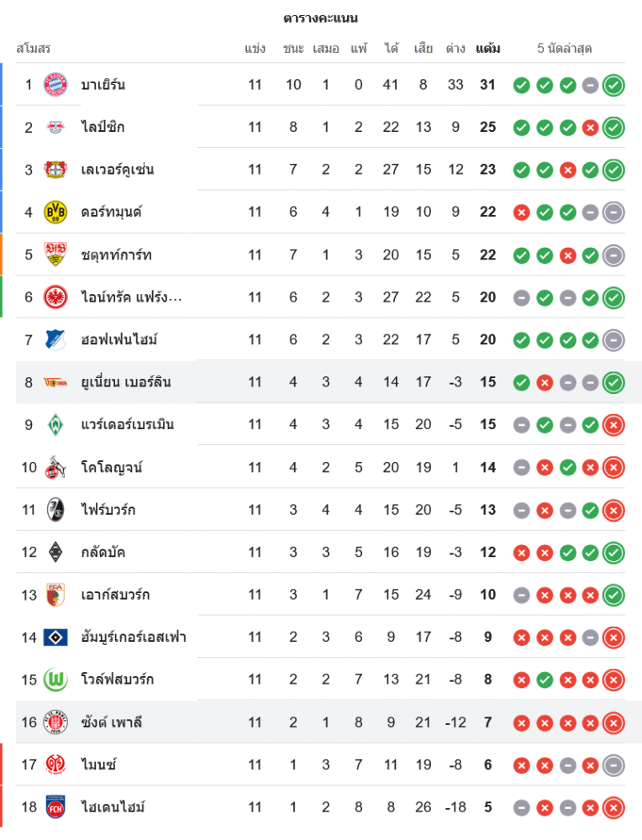Click the Werder Bremen diamond logo
Image resolution: width=642 pixels, height=840 pixels.
[55, 424]
